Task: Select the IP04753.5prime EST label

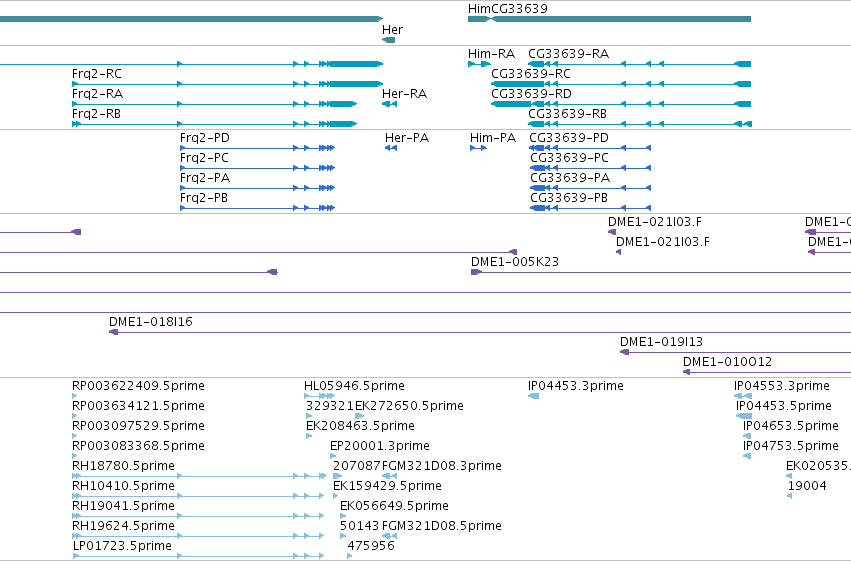Action: coord(791,446)
